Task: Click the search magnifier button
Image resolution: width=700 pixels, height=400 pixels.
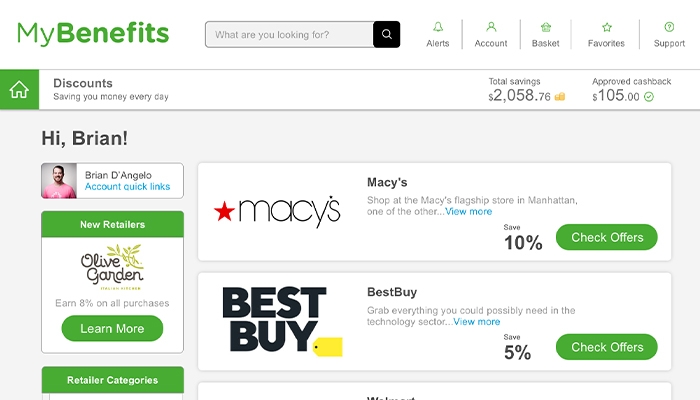Action: click(x=386, y=35)
